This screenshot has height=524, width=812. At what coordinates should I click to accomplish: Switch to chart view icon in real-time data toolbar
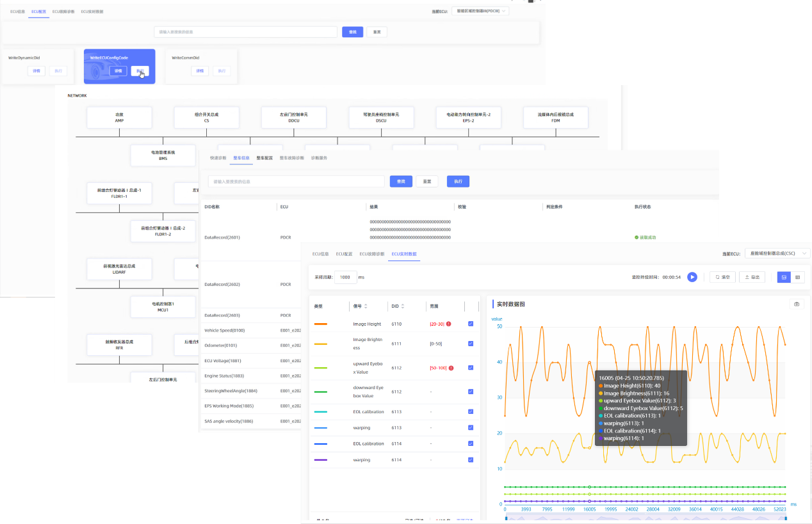click(x=783, y=277)
